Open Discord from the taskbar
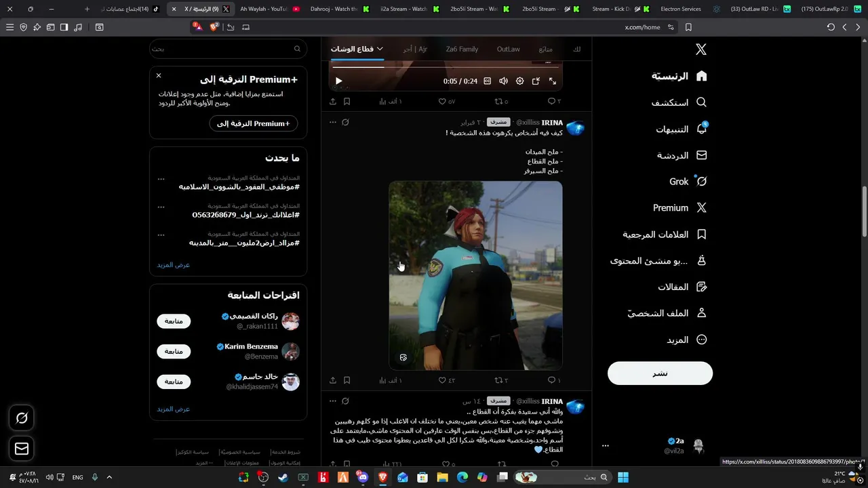Screen dimensions: 868x488 363,477
